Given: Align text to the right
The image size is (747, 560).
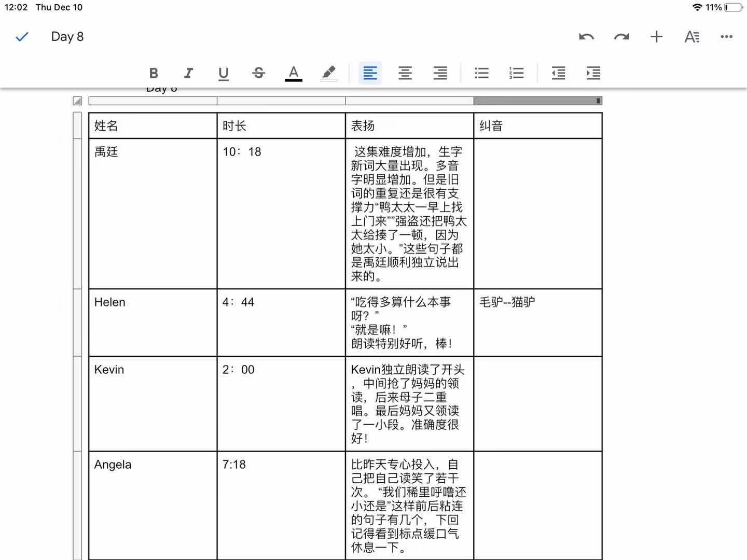Looking at the screenshot, I should click(x=440, y=73).
